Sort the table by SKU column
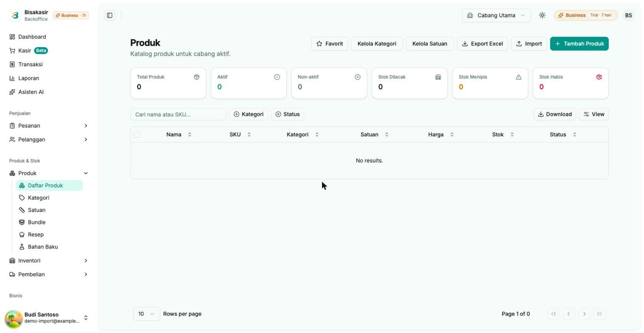Image resolution: width=644 pixels, height=333 pixels. pos(240,135)
